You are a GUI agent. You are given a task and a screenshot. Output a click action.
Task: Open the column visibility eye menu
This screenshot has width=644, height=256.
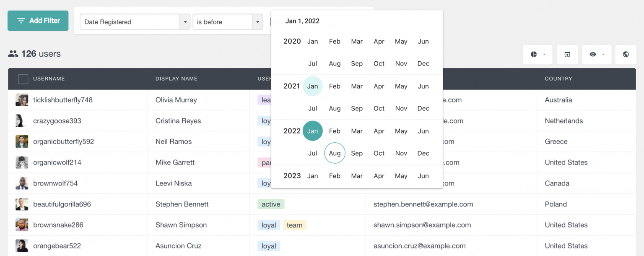(x=594, y=55)
